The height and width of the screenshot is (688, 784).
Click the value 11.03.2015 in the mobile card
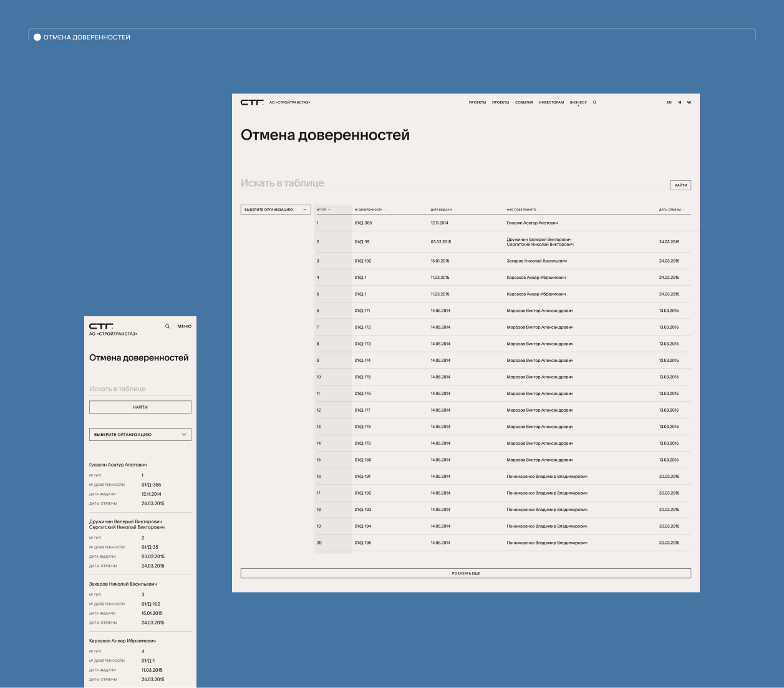[152, 670]
